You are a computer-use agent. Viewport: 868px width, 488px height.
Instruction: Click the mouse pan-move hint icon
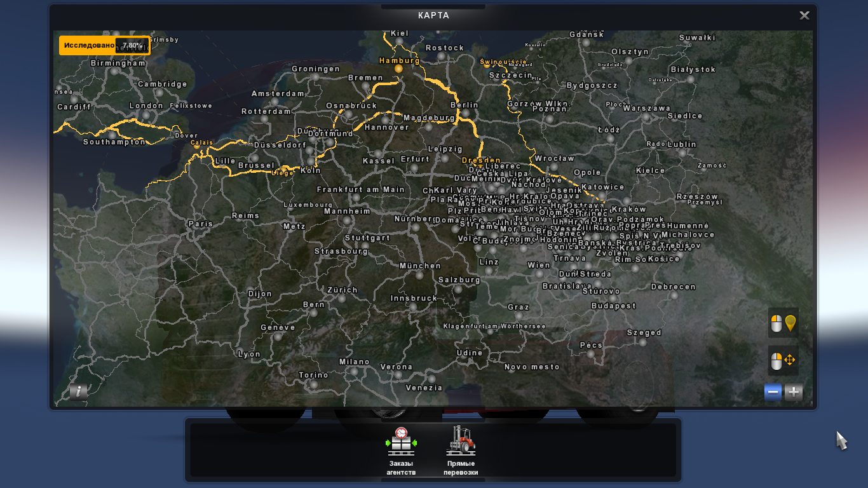tap(783, 361)
